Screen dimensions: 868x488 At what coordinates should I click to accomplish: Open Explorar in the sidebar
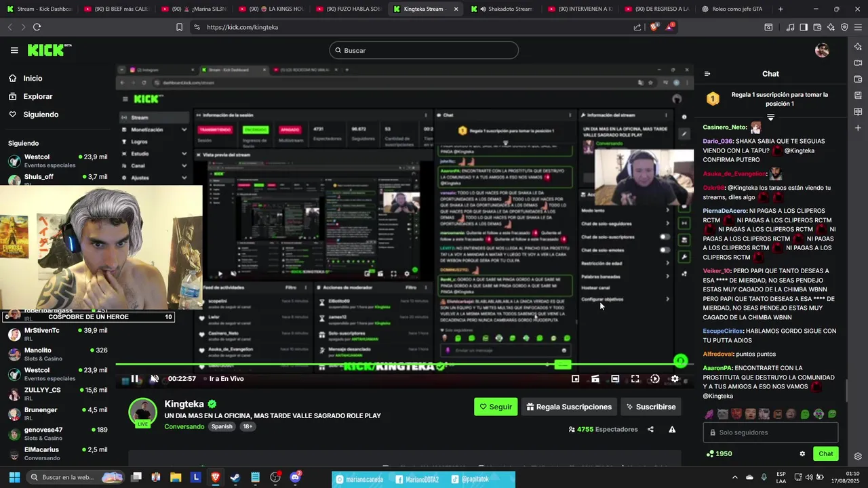point(37,96)
